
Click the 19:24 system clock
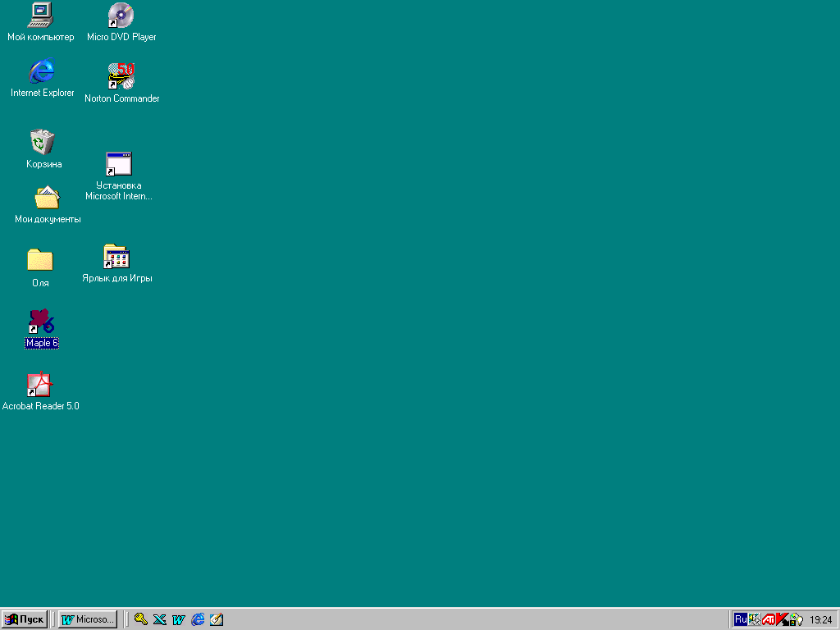[820, 620]
